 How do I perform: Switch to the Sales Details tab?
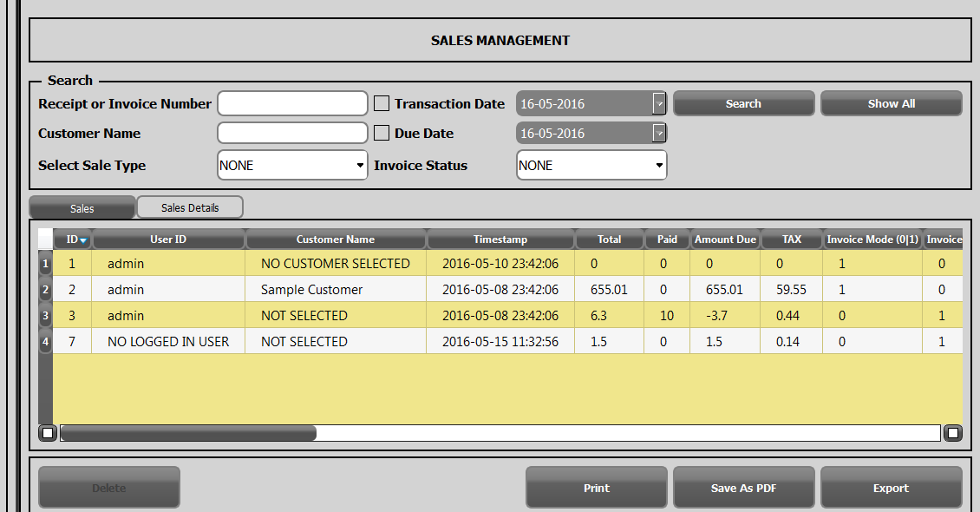[190, 208]
